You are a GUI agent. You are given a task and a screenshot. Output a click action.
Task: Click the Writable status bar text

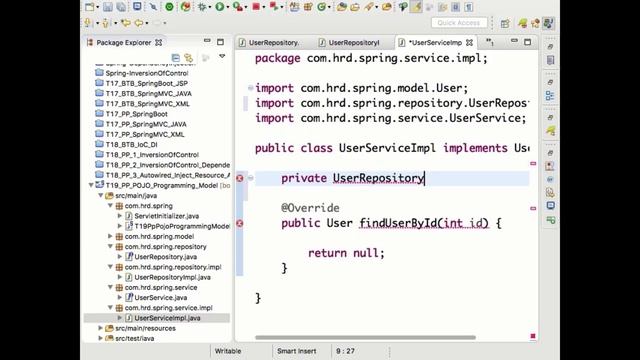pos(228,351)
